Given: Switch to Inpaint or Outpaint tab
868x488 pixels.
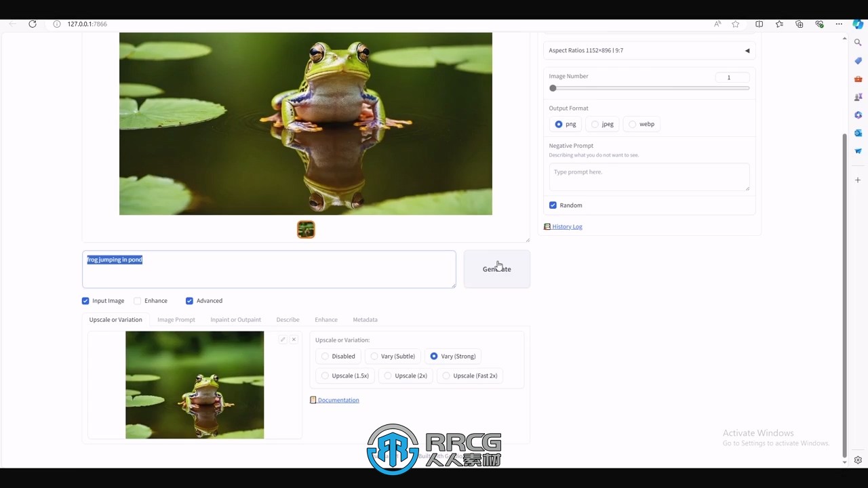Looking at the screenshot, I should [236, 320].
